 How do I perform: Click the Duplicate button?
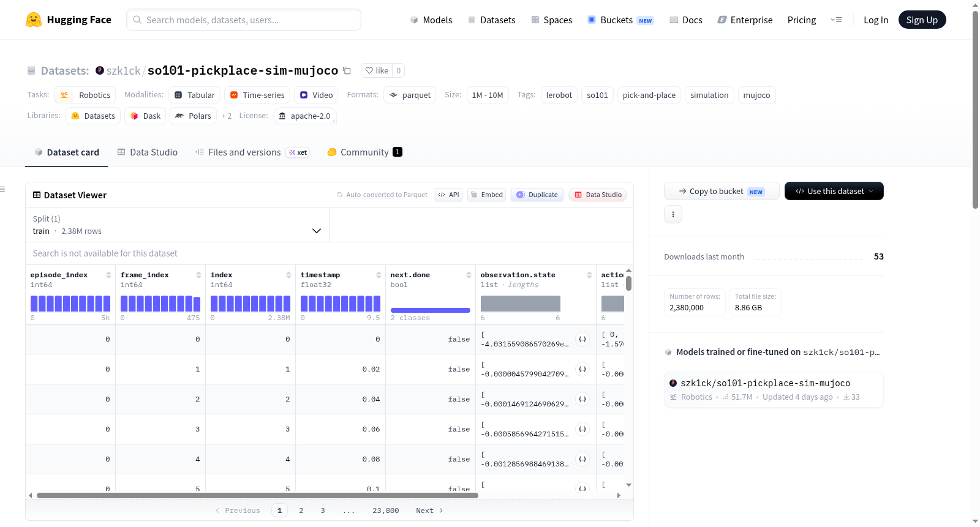click(x=537, y=195)
